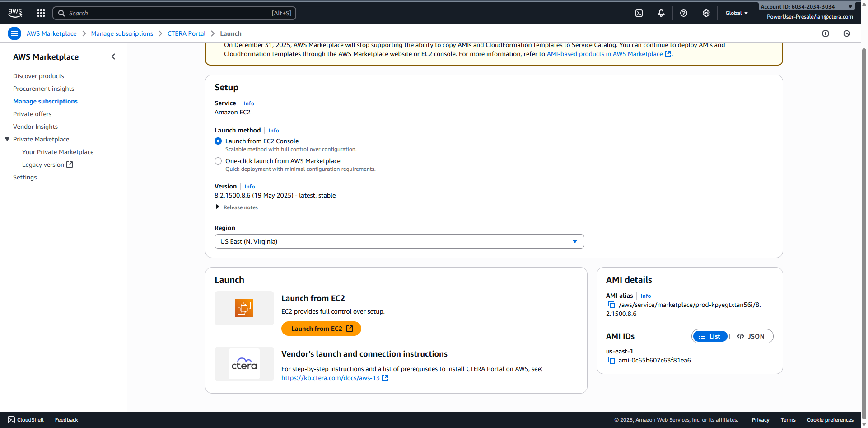Image resolution: width=868 pixels, height=428 pixels.
Task: Click AWS Marketplace breadcrumb link
Action: click(51, 33)
